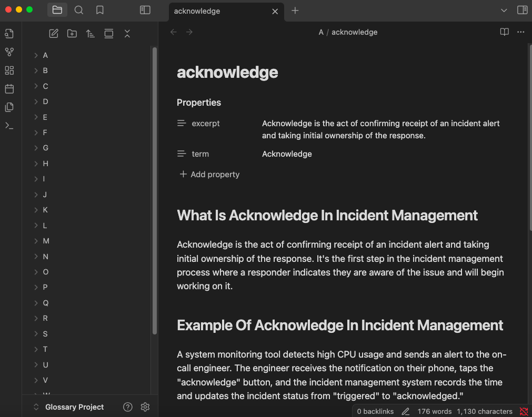Change the file sort order
This screenshot has width=532, height=417.
[91, 34]
